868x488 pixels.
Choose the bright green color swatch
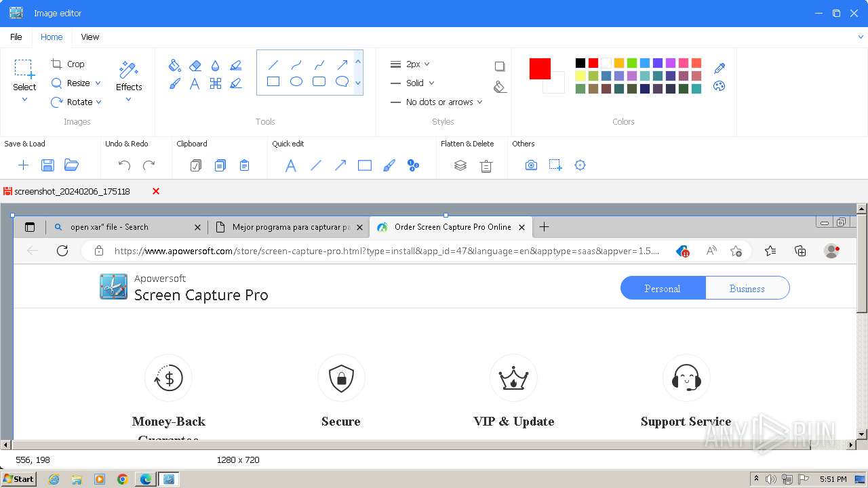tap(632, 63)
